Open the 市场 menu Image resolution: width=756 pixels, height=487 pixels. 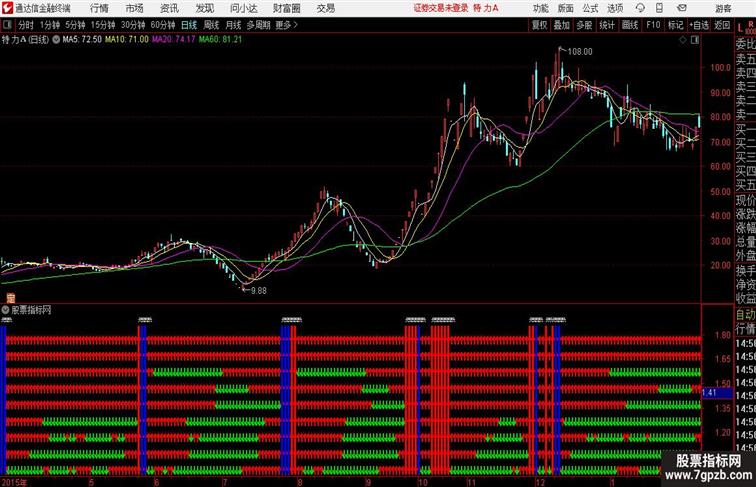pyautogui.click(x=135, y=8)
